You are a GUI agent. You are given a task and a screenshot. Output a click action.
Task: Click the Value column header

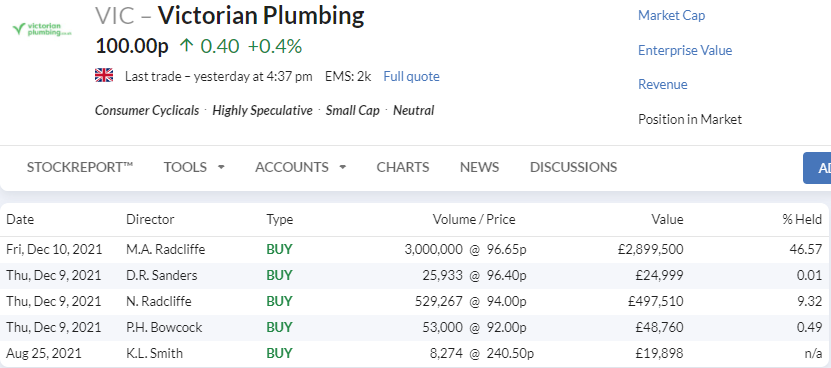tap(668, 220)
